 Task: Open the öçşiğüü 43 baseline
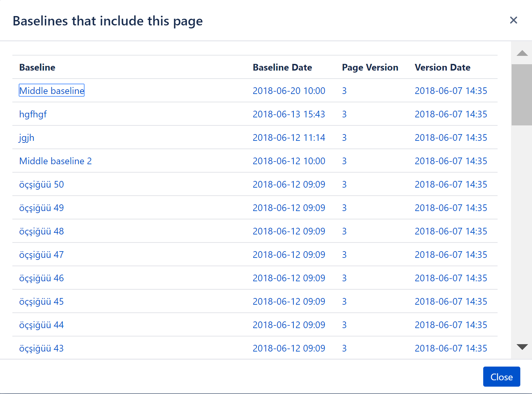coord(41,348)
